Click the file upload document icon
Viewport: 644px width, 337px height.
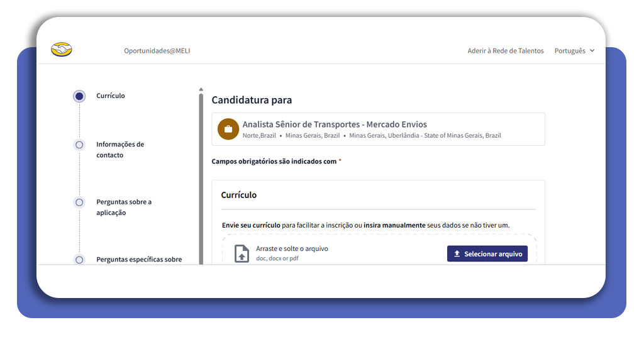241,253
